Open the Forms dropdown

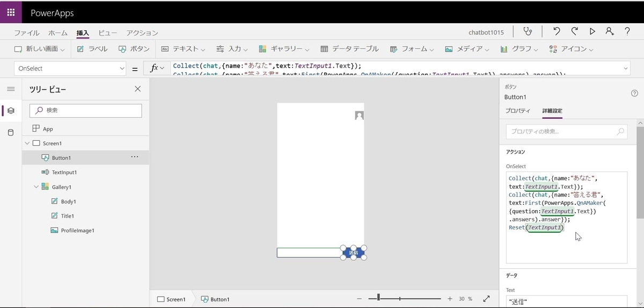point(412,49)
